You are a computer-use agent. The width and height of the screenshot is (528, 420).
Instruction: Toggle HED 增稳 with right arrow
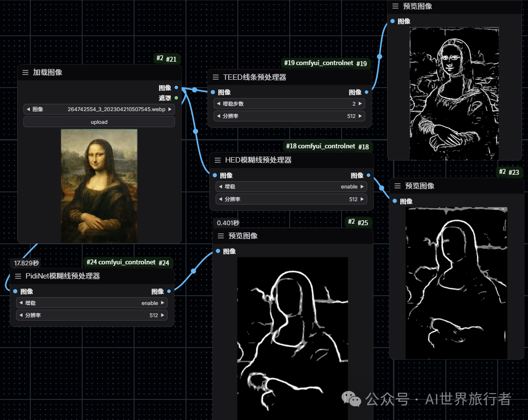(362, 186)
